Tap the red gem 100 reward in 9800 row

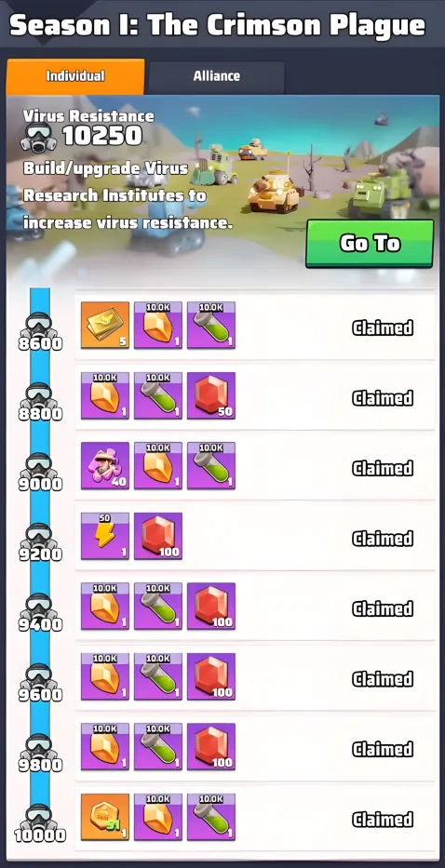click(x=211, y=747)
